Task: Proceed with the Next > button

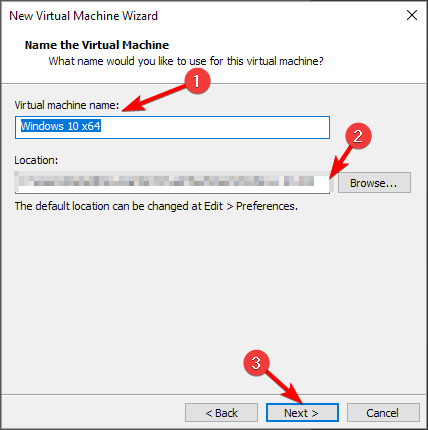Action: pyautogui.click(x=302, y=413)
